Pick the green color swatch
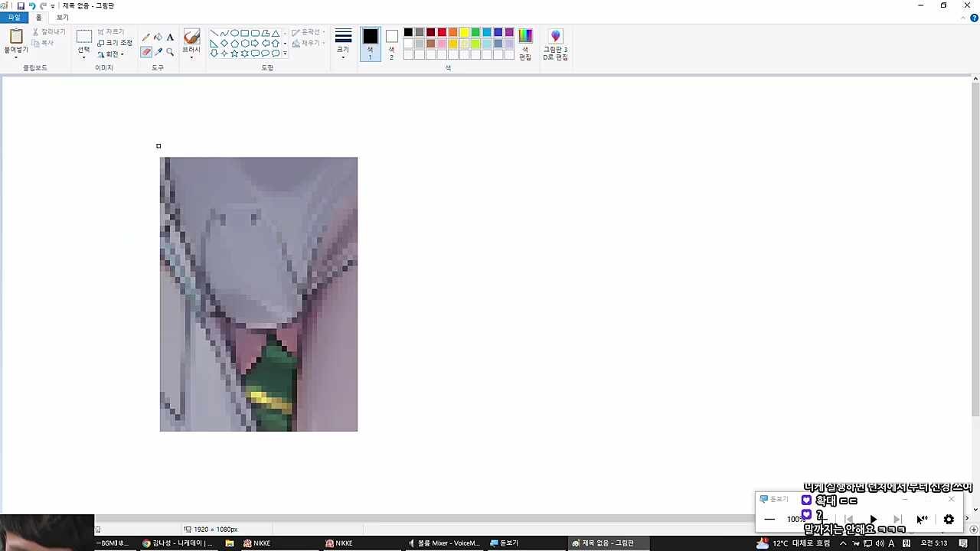980x551 pixels. point(475,32)
